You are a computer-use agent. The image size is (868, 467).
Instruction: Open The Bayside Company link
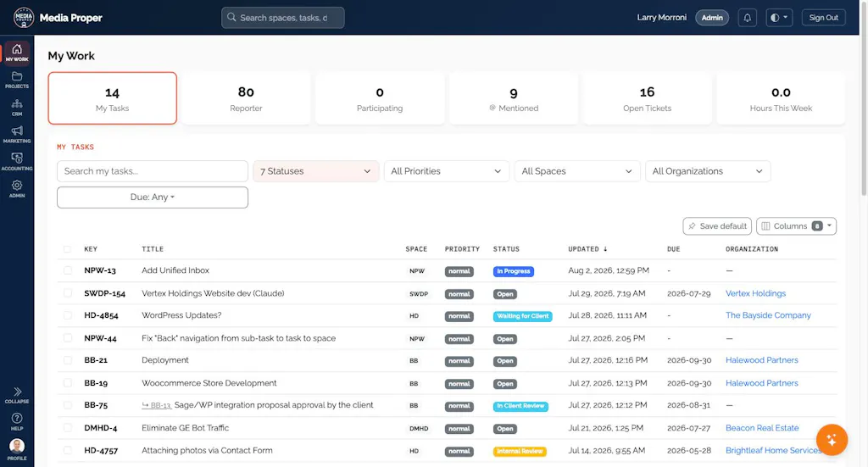click(x=768, y=315)
